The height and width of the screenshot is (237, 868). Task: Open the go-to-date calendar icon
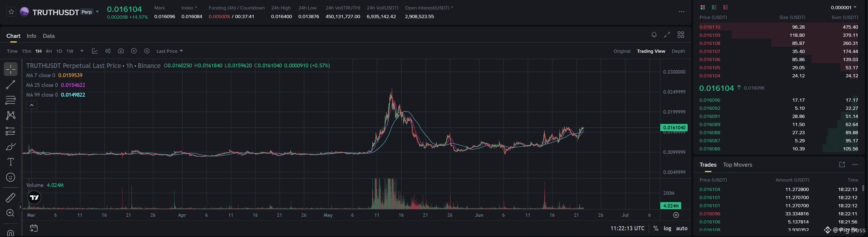pyautogui.click(x=34, y=228)
